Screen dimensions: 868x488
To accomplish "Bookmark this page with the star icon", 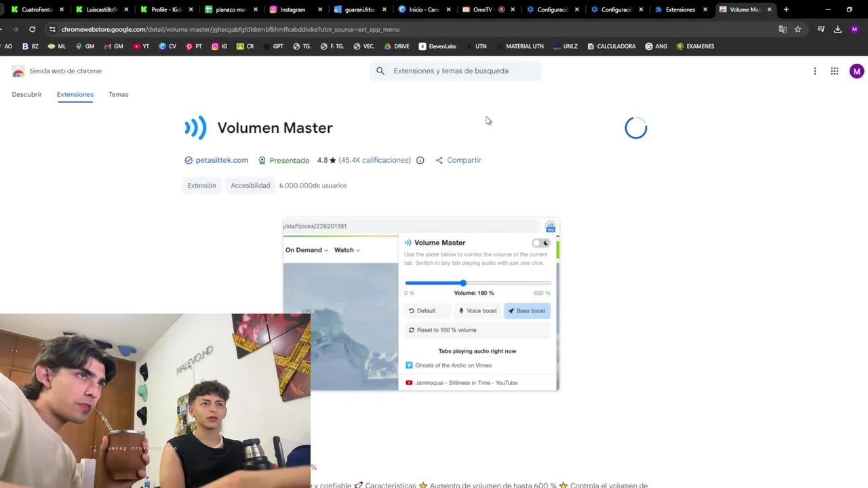I will click(797, 29).
